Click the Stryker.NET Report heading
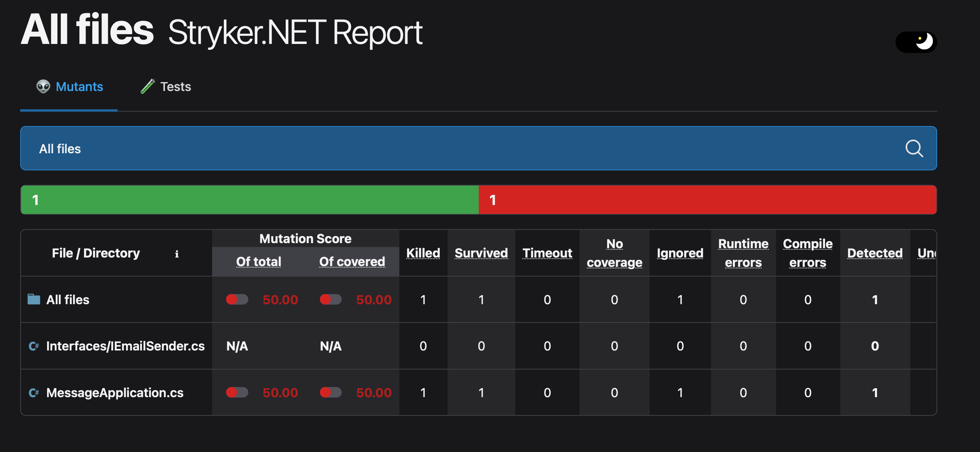The width and height of the screenshot is (980, 452). (295, 33)
